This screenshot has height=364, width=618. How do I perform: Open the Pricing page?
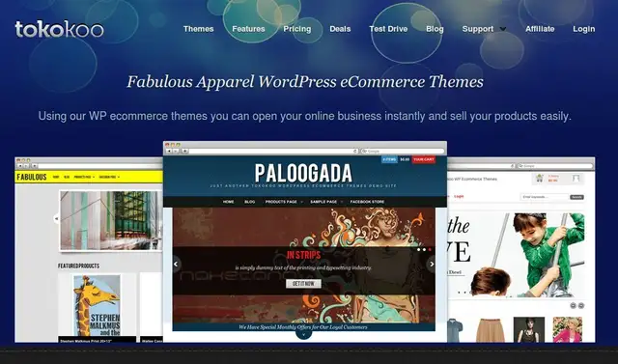296,29
